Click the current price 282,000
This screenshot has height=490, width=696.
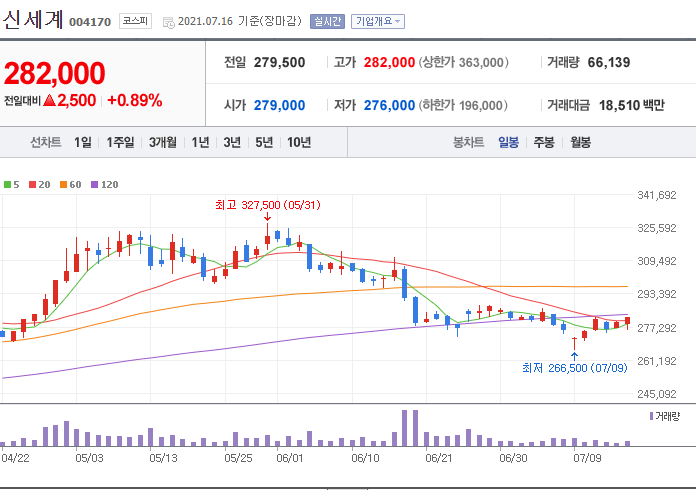pos(55,73)
